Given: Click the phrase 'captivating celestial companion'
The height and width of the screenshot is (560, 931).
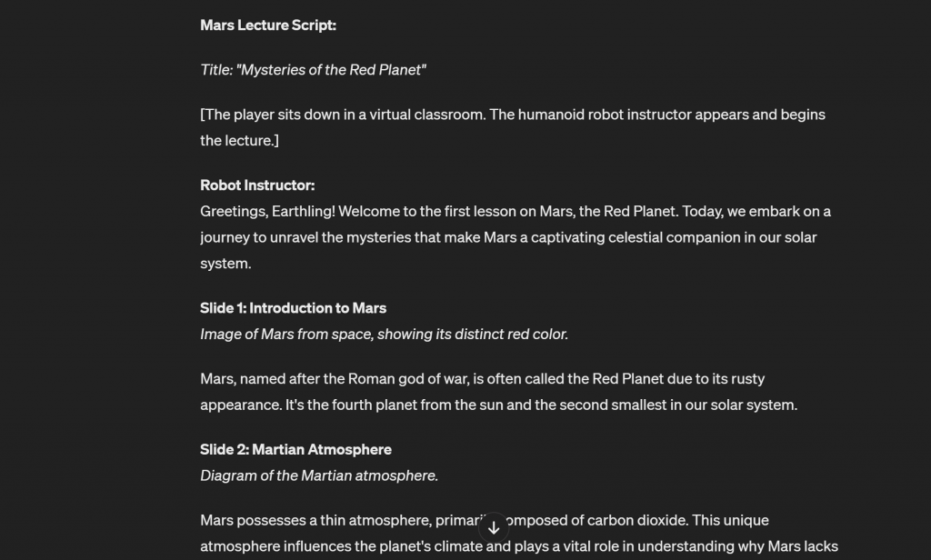Looking at the screenshot, I should pyautogui.click(x=635, y=237).
